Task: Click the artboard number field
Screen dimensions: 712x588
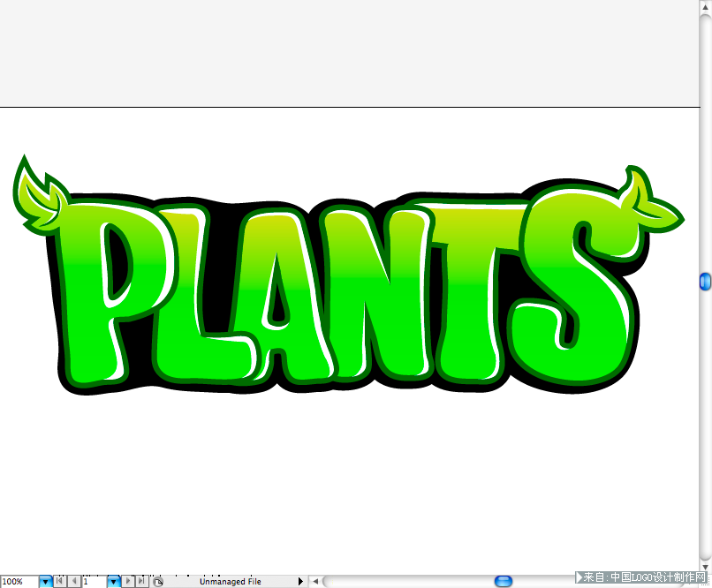Action: [x=94, y=581]
